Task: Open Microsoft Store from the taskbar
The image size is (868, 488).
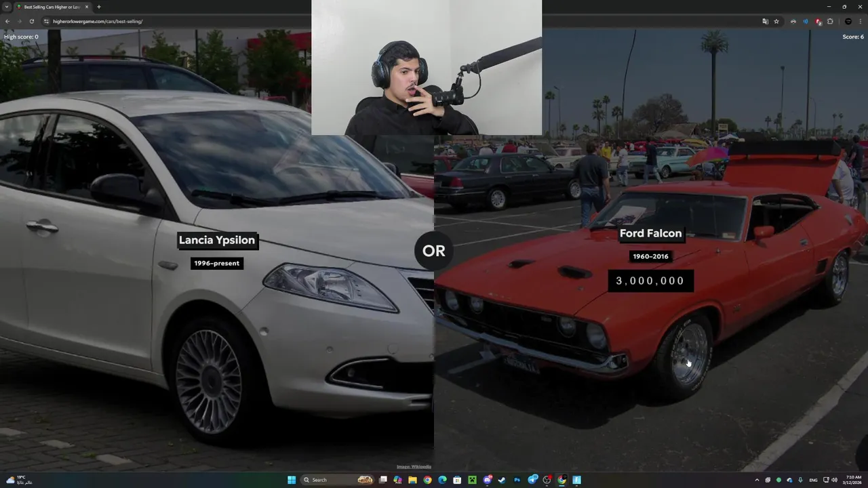Action: tap(457, 480)
